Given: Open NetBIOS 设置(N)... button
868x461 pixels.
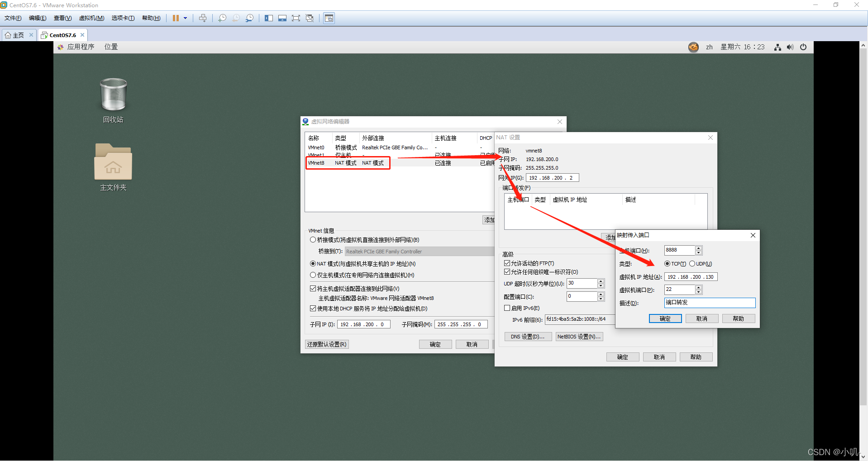Looking at the screenshot, I should tap(579, 337).
